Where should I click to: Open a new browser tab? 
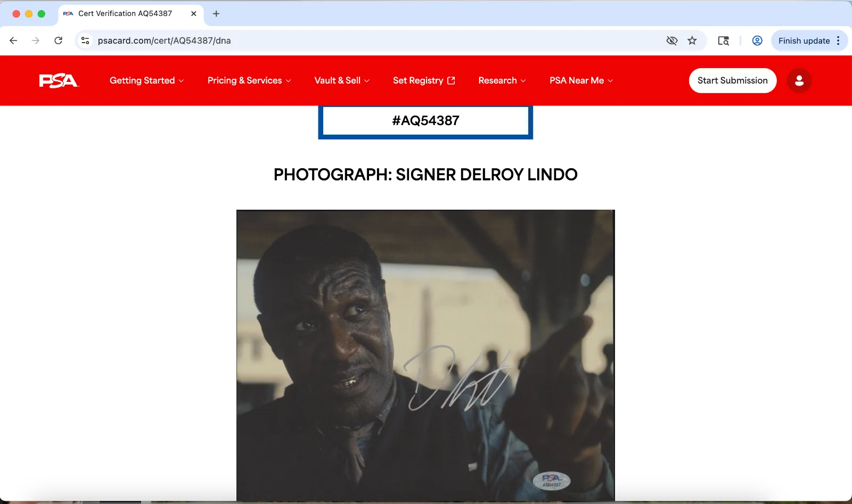(216, 14)
